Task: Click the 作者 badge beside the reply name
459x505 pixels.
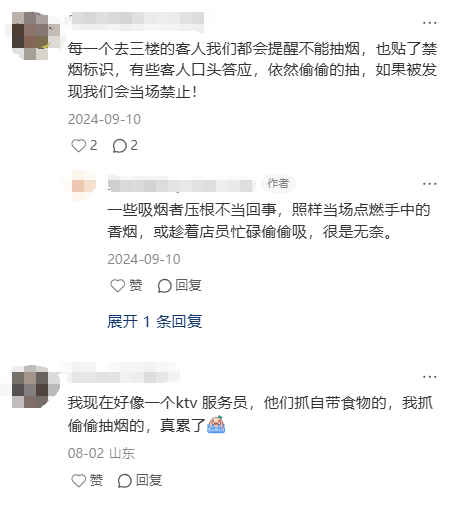Action: pos(278,183)
